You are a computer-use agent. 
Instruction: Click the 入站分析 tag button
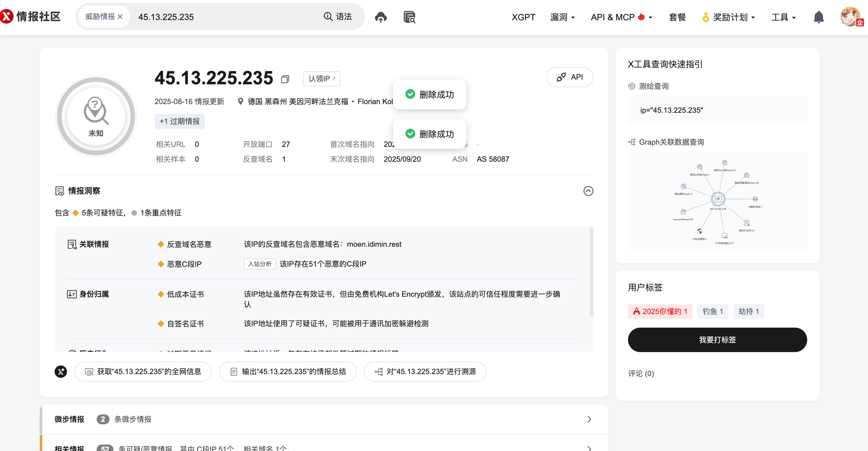[260, 264]
